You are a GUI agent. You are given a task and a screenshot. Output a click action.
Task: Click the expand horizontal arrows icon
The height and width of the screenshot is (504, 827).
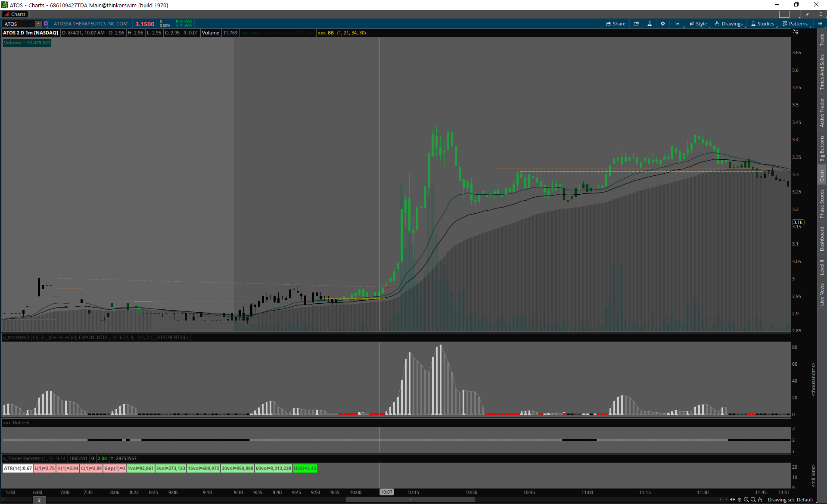click(732, 500)
